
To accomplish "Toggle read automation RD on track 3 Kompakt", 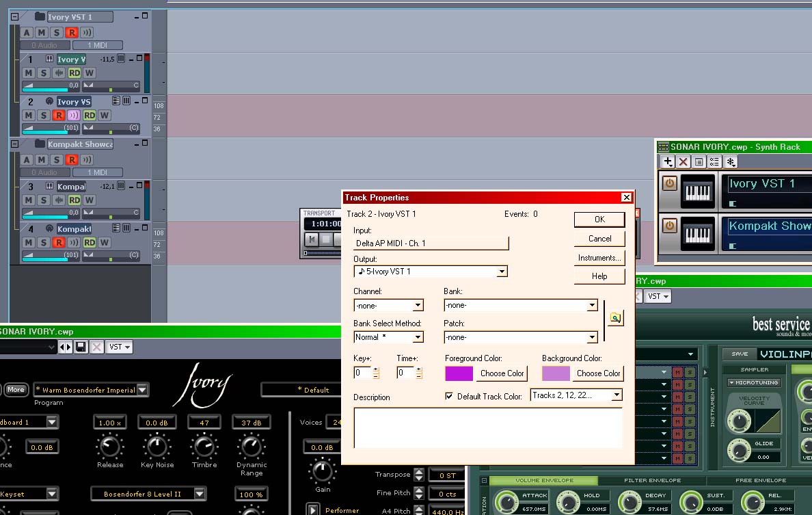I will 75,200.
